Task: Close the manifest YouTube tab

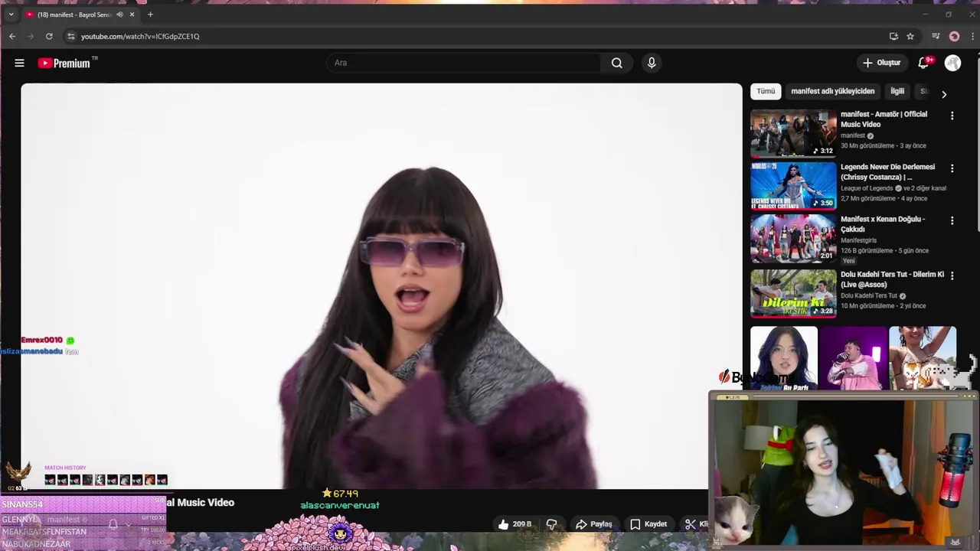Action: pyautogui.click(x=132, y=15)
